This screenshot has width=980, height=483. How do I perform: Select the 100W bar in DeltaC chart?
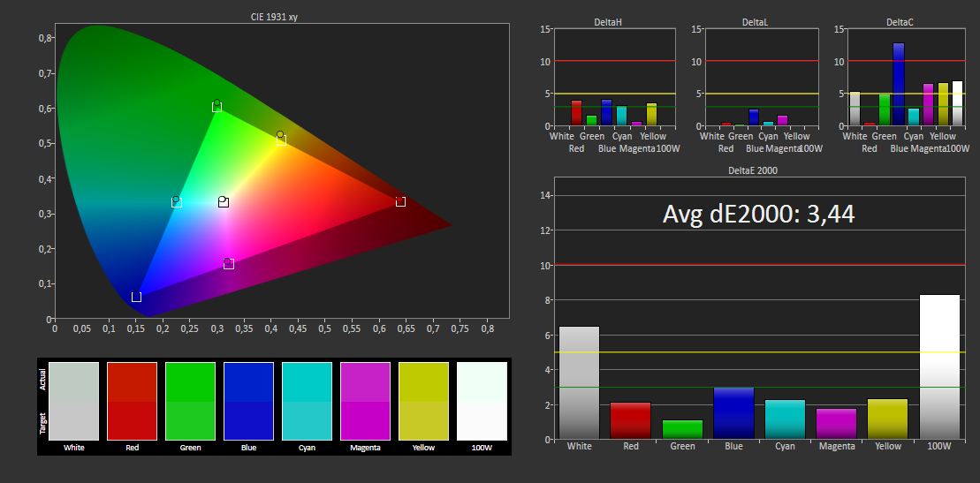click(x=958, y=103)
